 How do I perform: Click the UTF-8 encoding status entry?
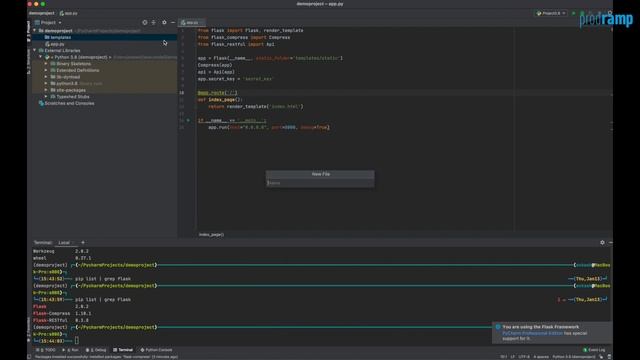tap(524, 357)
